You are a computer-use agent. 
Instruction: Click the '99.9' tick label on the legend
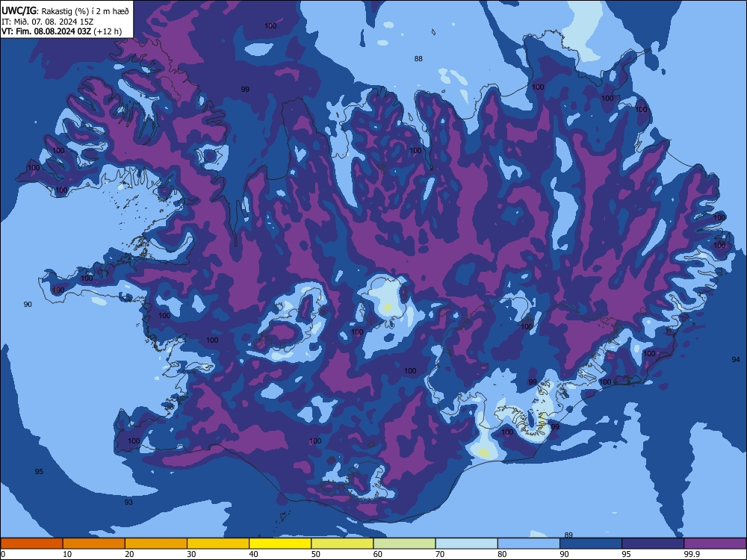tap(691, 554)
